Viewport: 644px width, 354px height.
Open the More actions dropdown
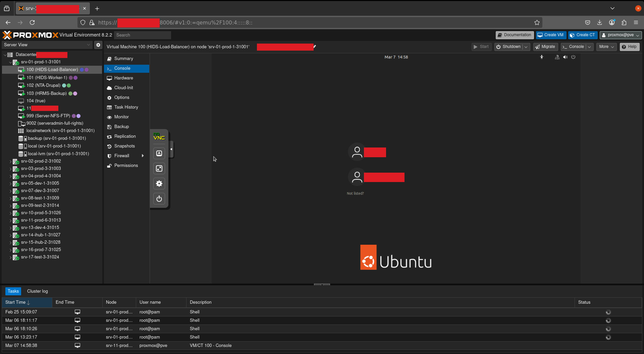tap(606, 47)
